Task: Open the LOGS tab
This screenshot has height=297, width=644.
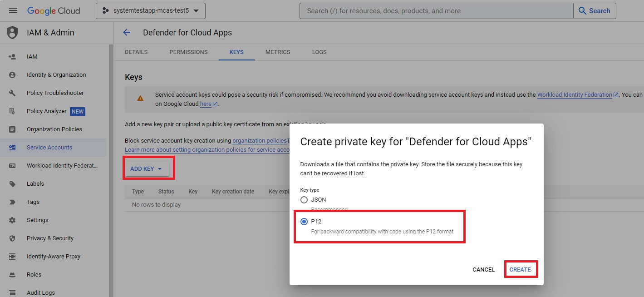Action: pyautogui.click(x=319, y=52)
